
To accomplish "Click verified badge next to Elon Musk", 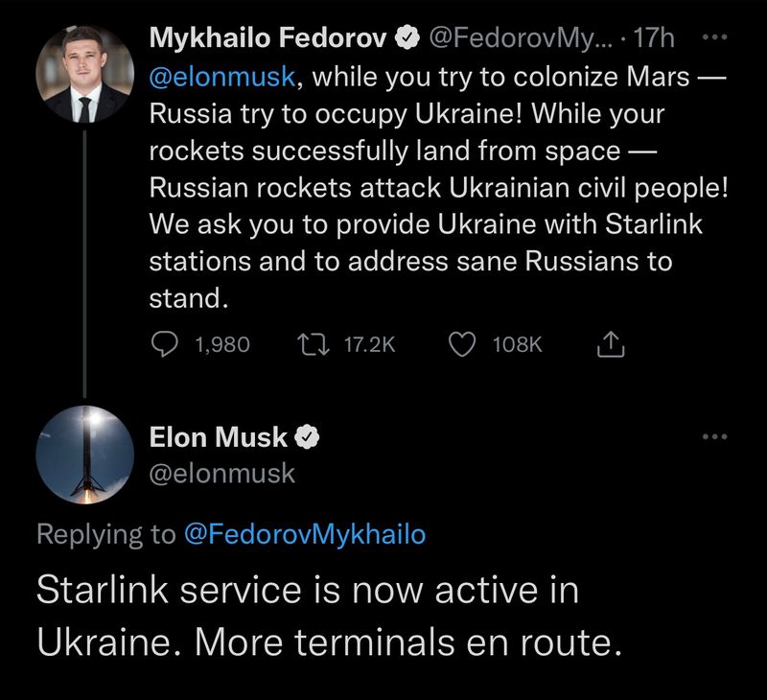I will [x=306, y=437].
